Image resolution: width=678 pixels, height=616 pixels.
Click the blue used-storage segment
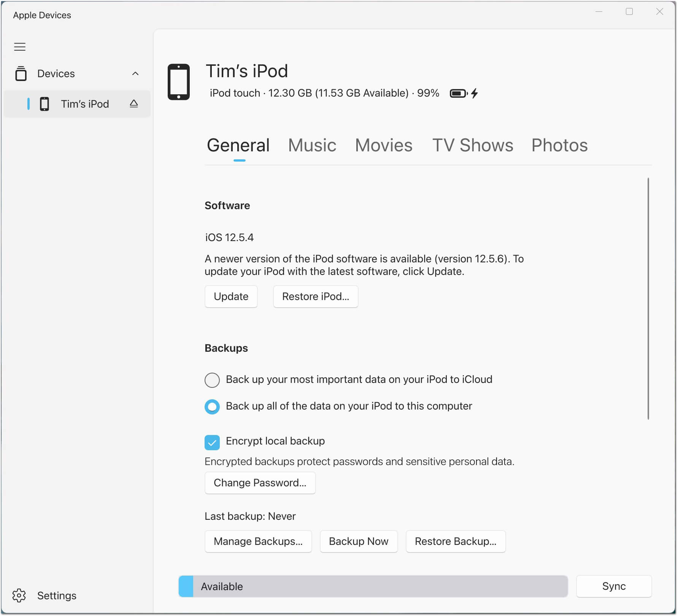pyautogui.click(x=186, y=586)
